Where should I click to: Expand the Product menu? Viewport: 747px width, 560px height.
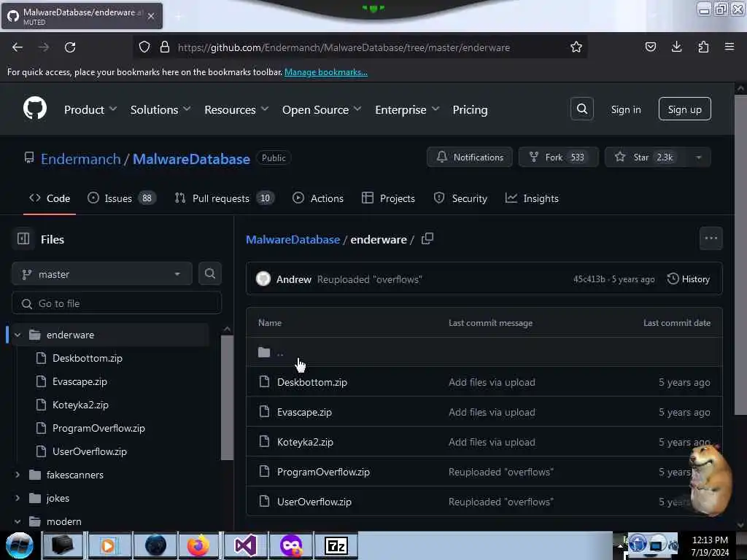(x=90, y=109)
